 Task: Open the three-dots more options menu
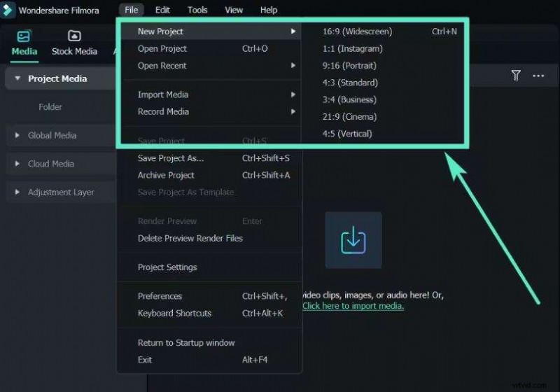(x=538, y=76)
